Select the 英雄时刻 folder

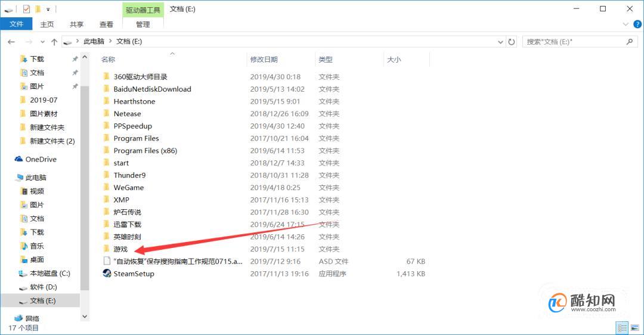point(128,237)
